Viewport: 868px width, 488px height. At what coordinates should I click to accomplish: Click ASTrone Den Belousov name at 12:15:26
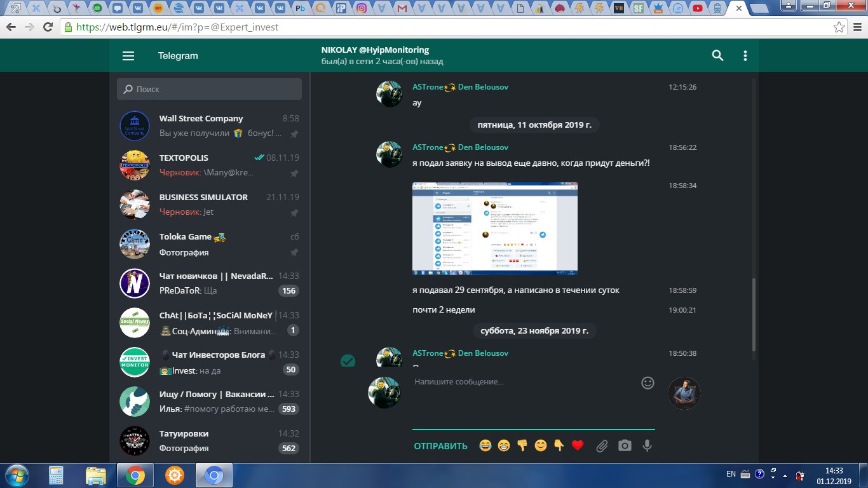click(460, 87)
